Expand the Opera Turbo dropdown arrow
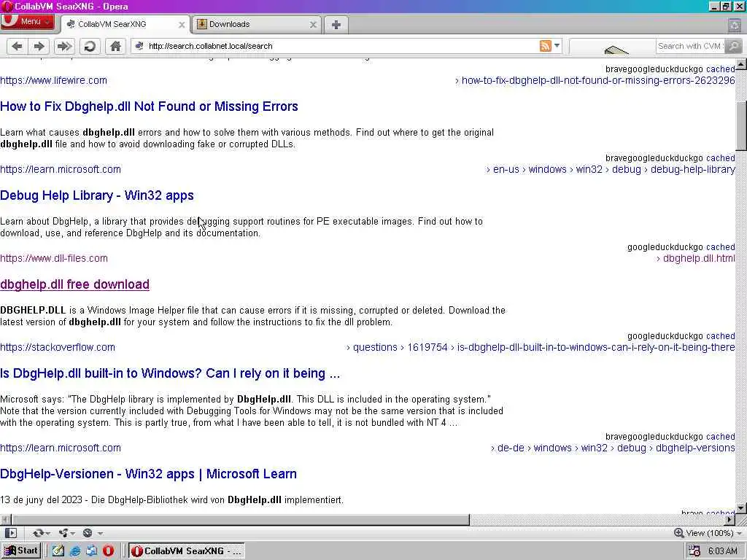 [100, 533]
